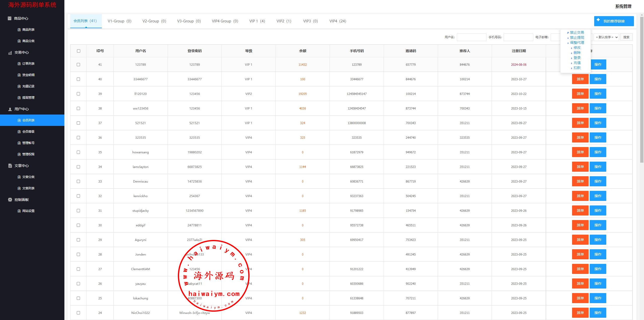The width and height of the screenshot is (644, 320).
Task: Switch to the VIP4 (24) tab
Action: point(338,21)
